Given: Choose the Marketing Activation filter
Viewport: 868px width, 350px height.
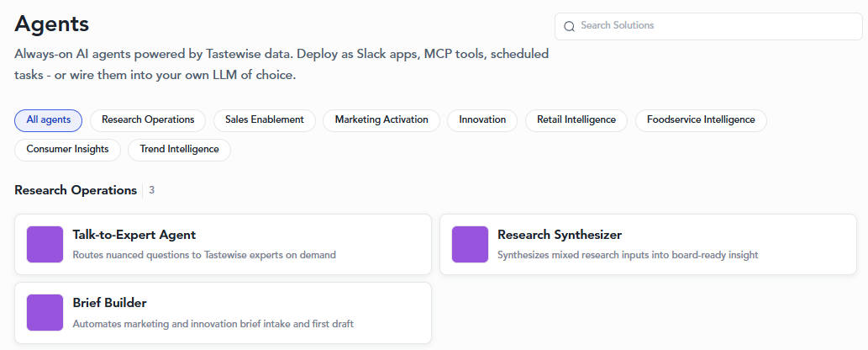Looking at the screenshot, I should [x=381, y=120].
